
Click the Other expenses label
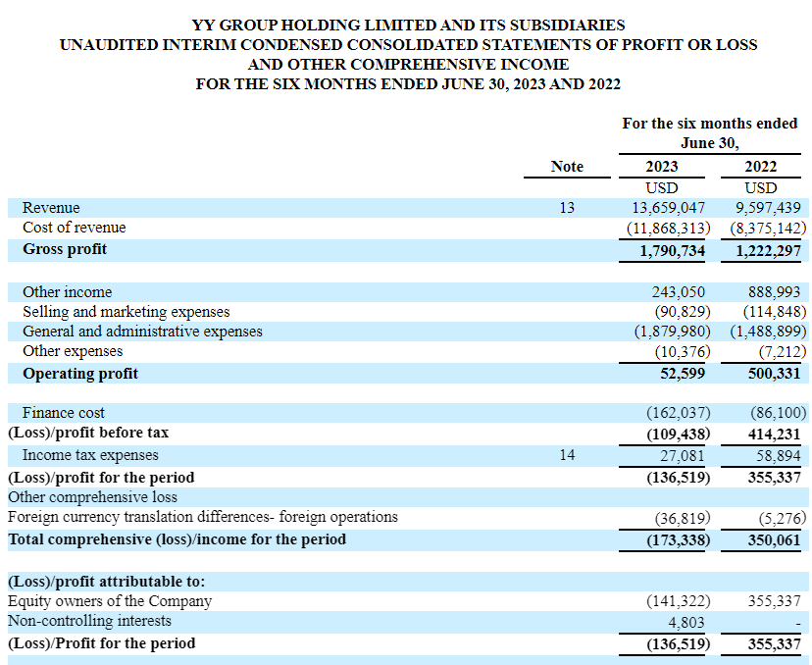tap(73, 351)
